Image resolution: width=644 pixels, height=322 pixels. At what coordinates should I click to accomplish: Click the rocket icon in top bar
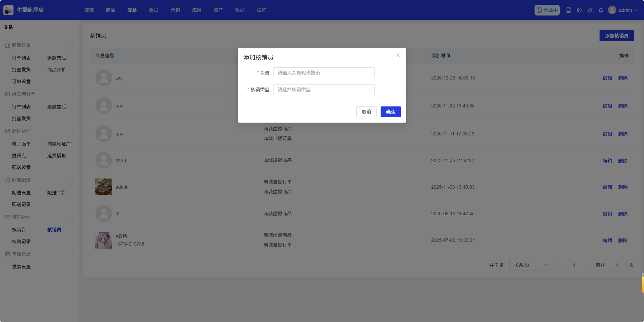[590, 10]
